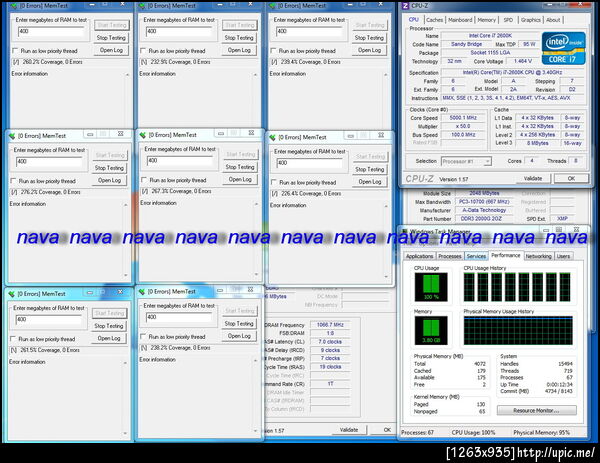Open the About tab in CPU-Z
Screen dimensions: 600x463
(553, 20)
